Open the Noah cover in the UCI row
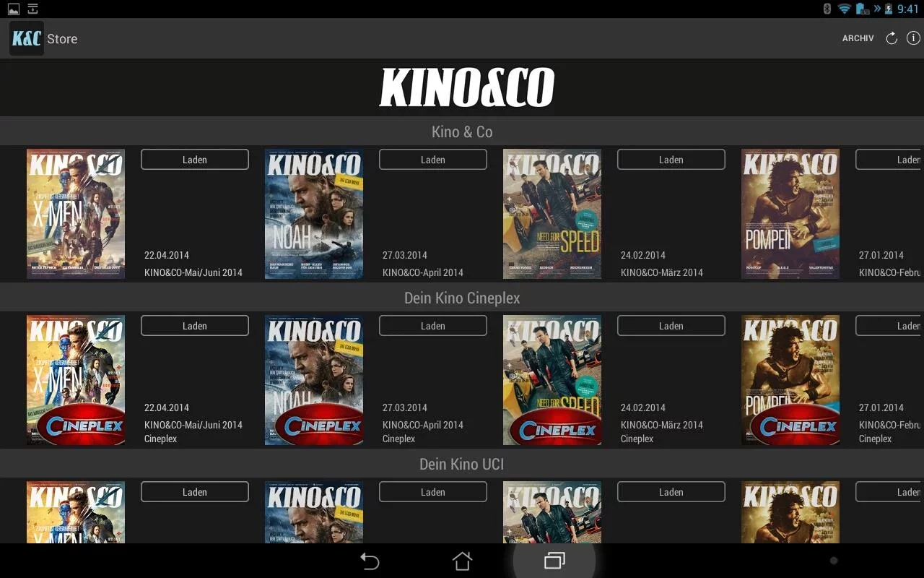The height and width of the screenshot is (578, 924). pos(314,512)
